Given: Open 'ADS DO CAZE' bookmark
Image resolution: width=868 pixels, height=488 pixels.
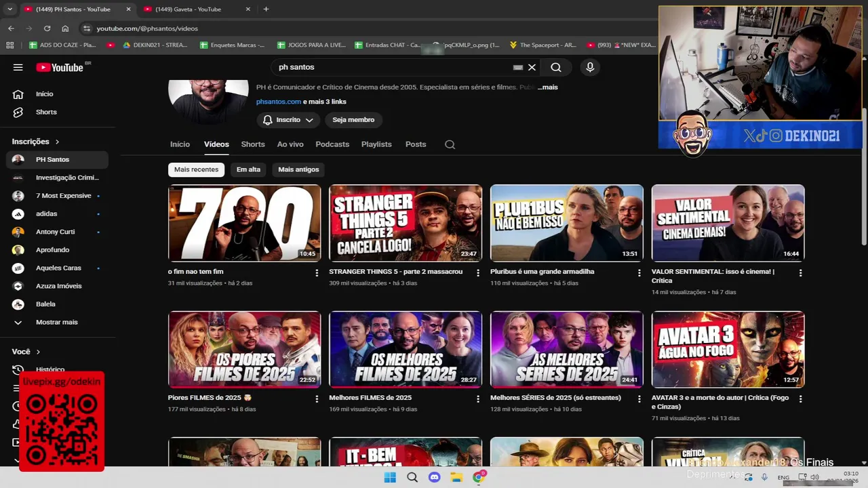Looking at the screenshot, I should (62, 45).
